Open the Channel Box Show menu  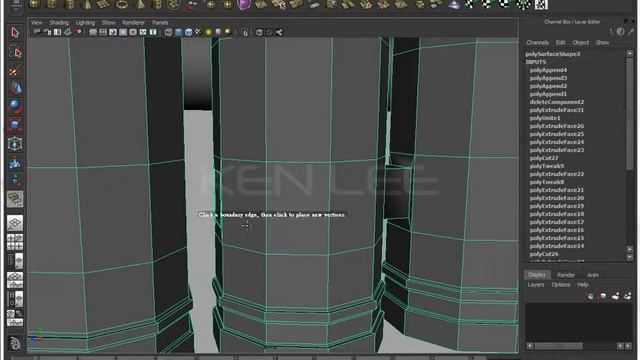[x=602, y=42]
